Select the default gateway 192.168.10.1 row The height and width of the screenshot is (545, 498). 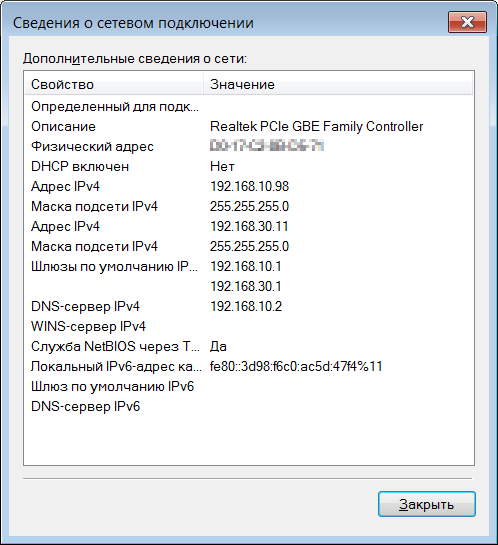[249, 267]
